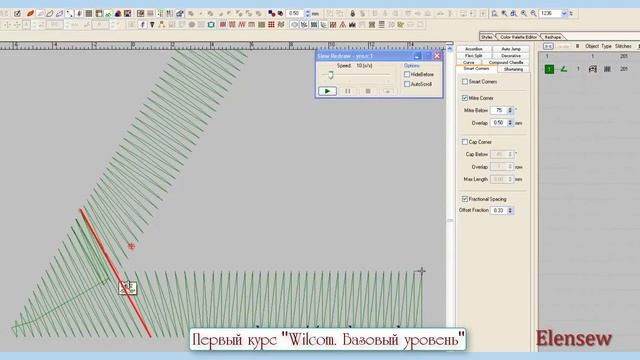
Task: Click the Slow Redraw speed slider
Action: (x=331, y=75)
